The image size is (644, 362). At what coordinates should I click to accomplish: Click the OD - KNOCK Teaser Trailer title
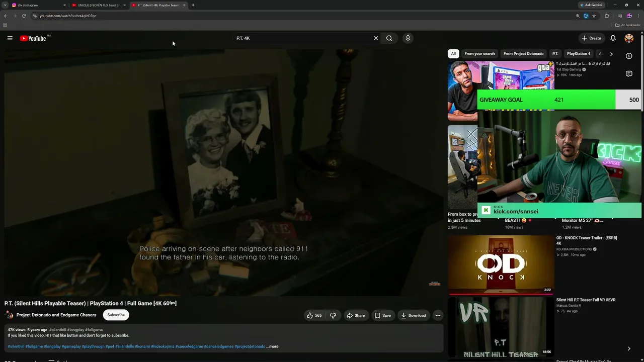click(x=587, y=241)
